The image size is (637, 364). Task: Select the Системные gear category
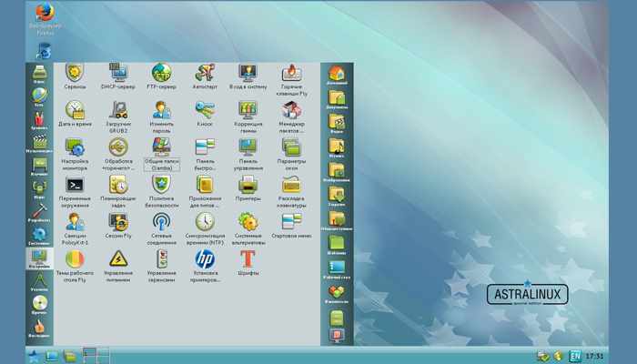39,236
